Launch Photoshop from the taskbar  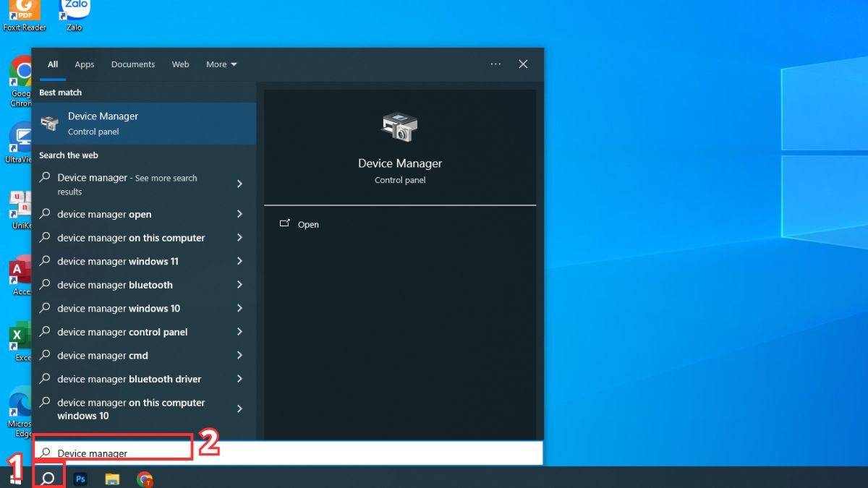pos(80,479)
